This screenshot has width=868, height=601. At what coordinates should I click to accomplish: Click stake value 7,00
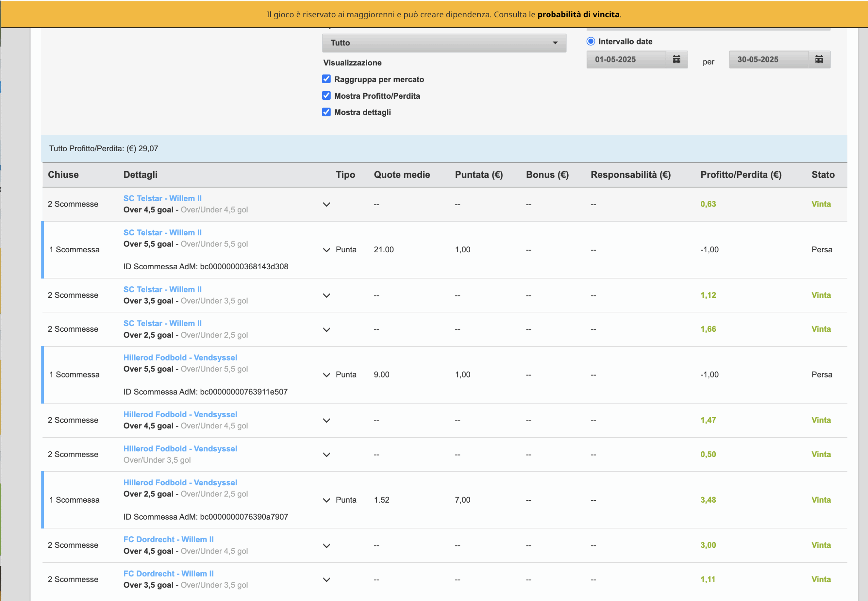click(462, 500)
